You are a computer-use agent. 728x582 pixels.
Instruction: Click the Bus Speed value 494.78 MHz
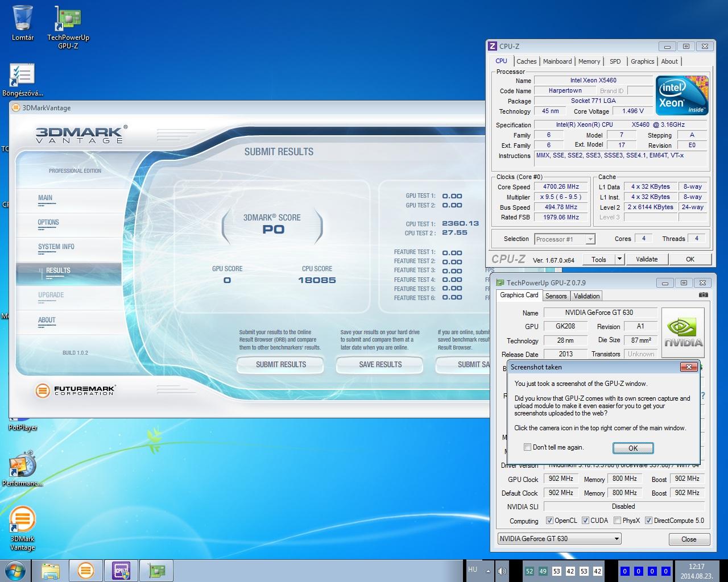(x=561, y=207)
